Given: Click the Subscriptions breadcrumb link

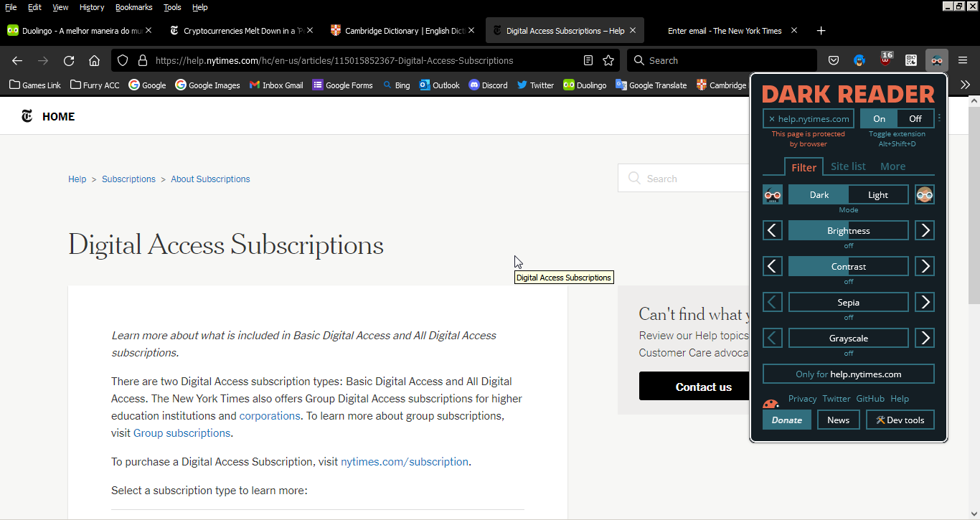Looking at the screenshot, I should (x=128, y=179).
